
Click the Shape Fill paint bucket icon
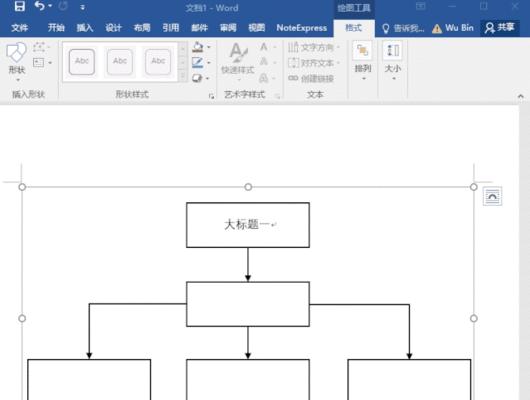pos(197,47)
